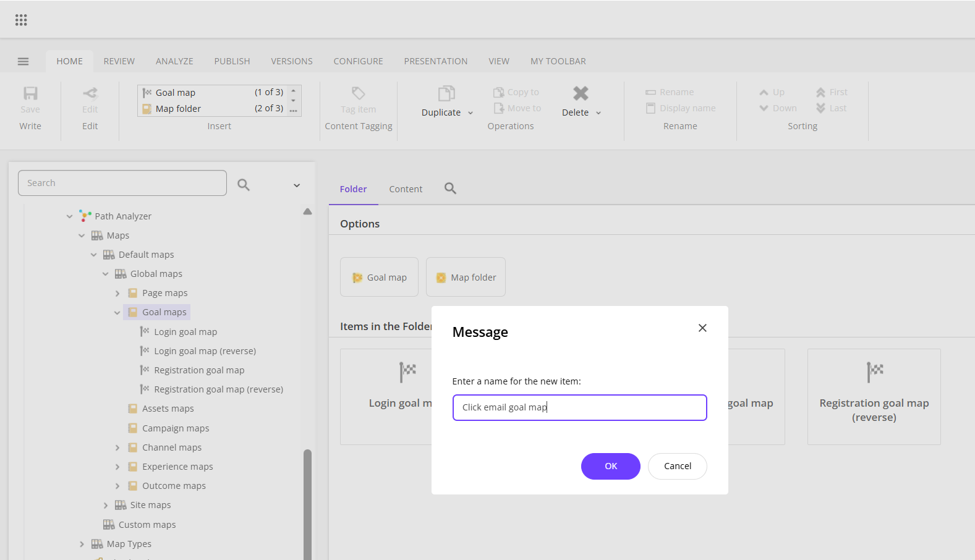
Task: Switch to the REVIEW ribbon tab
Action: pos(119,61)
